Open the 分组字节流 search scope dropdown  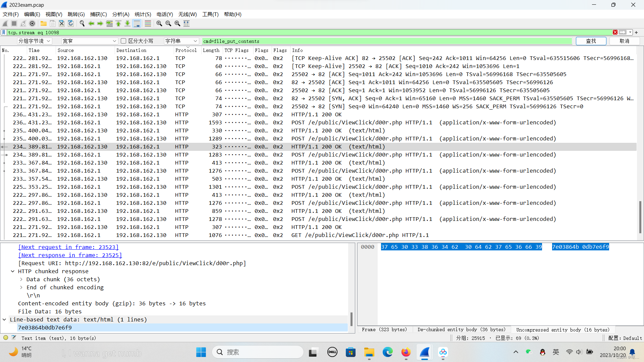(x=35, y=41)
